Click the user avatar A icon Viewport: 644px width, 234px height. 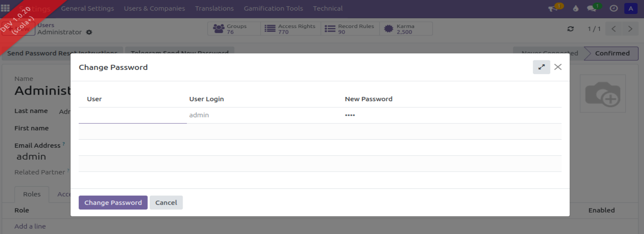[630, 9]
